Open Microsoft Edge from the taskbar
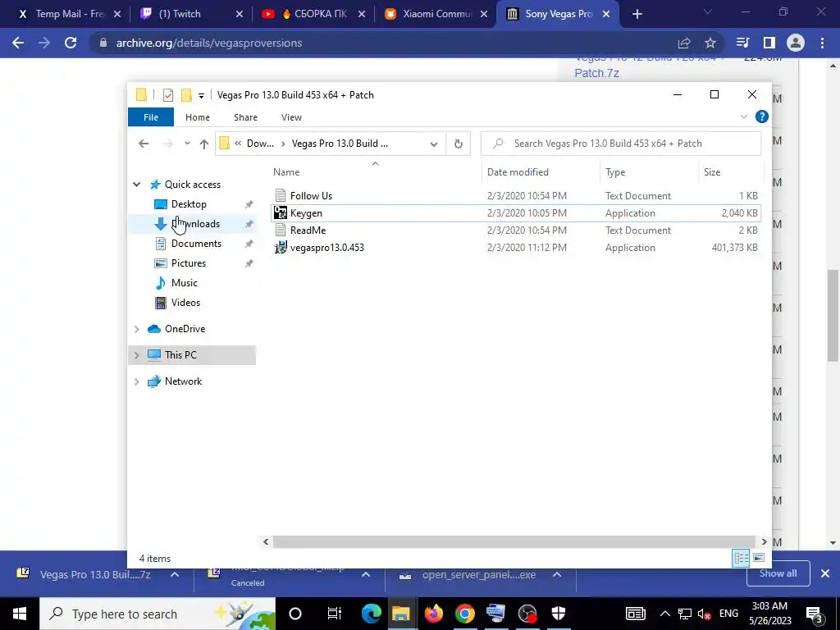This screenshot has width=840, height=630. pos(371,614)
